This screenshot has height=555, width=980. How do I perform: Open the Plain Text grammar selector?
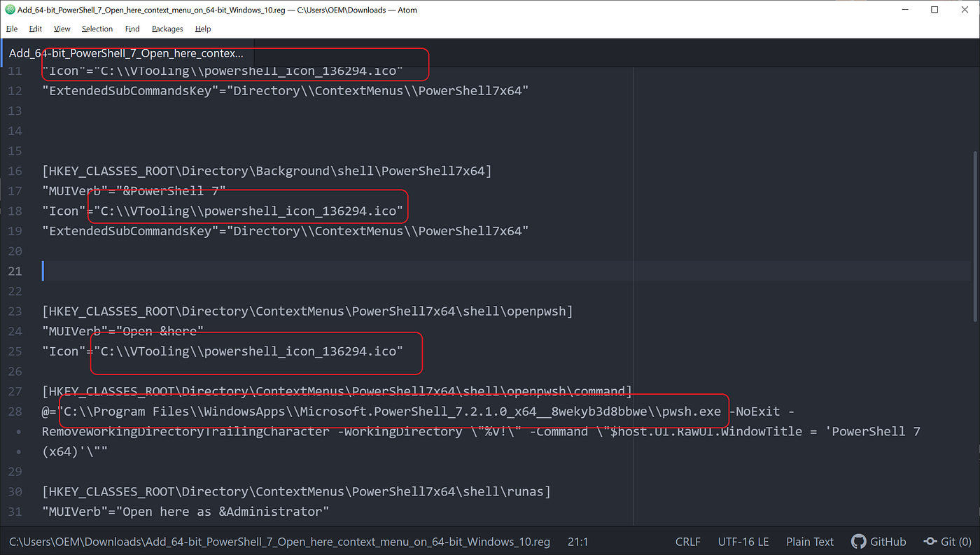pos(809,541)
